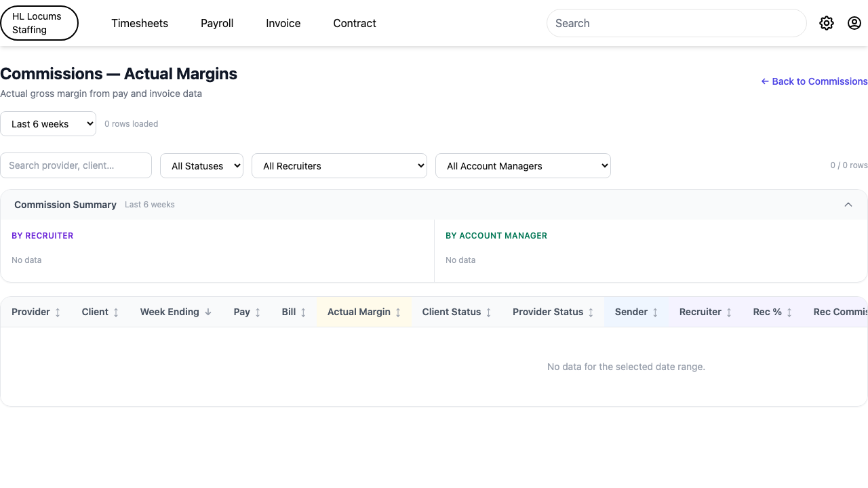Click the '0 rows loaded' text
Image resolution: width=868 pixels, height=488 pixels.
coord(131,124)
